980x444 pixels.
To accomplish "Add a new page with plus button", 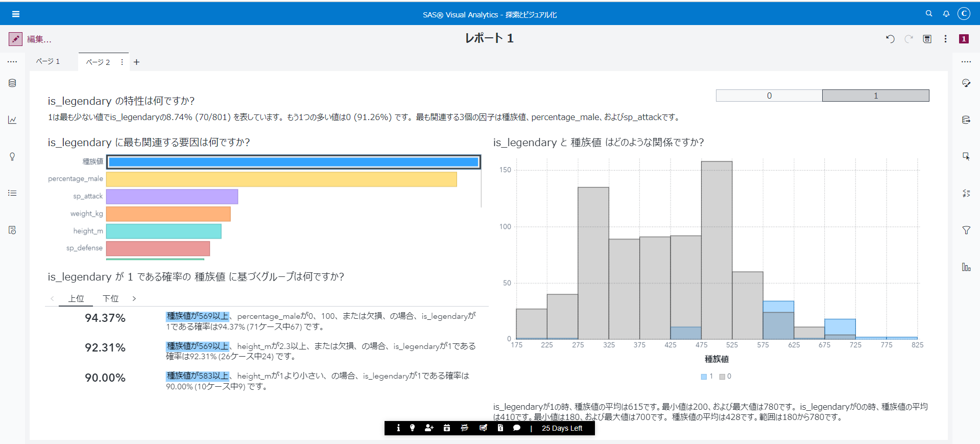I will click(x=137, y=62).
